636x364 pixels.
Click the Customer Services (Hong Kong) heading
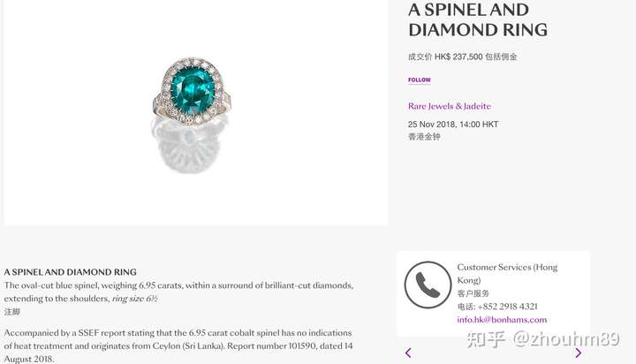pos(507,274)
